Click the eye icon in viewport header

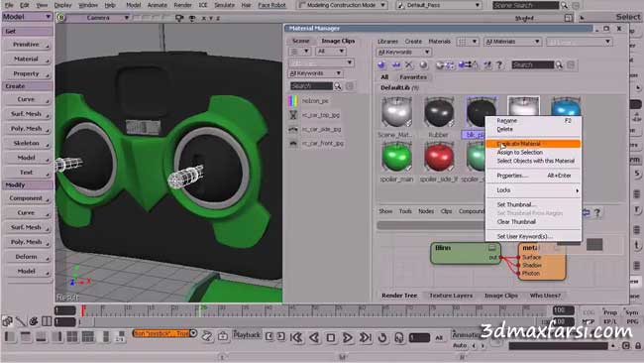192,18
